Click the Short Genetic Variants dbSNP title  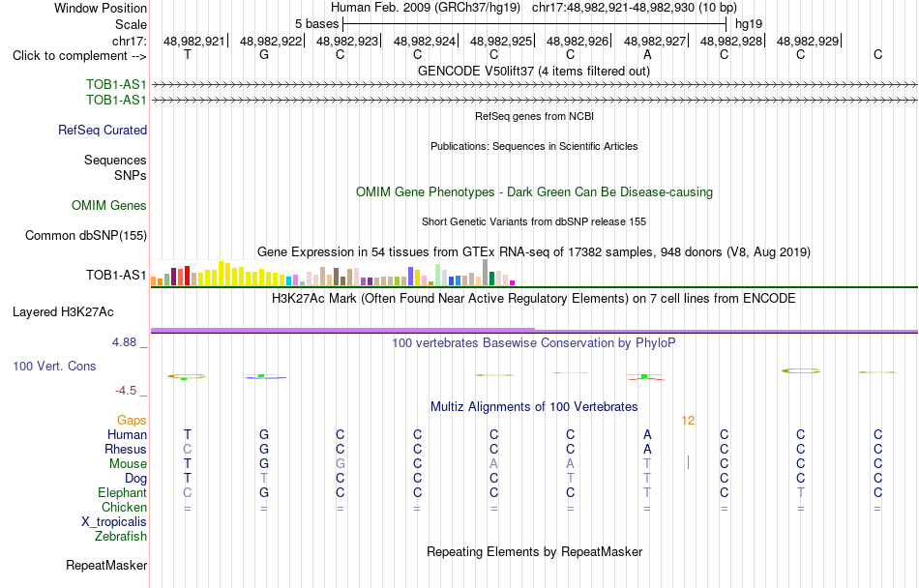pos(534,221)
